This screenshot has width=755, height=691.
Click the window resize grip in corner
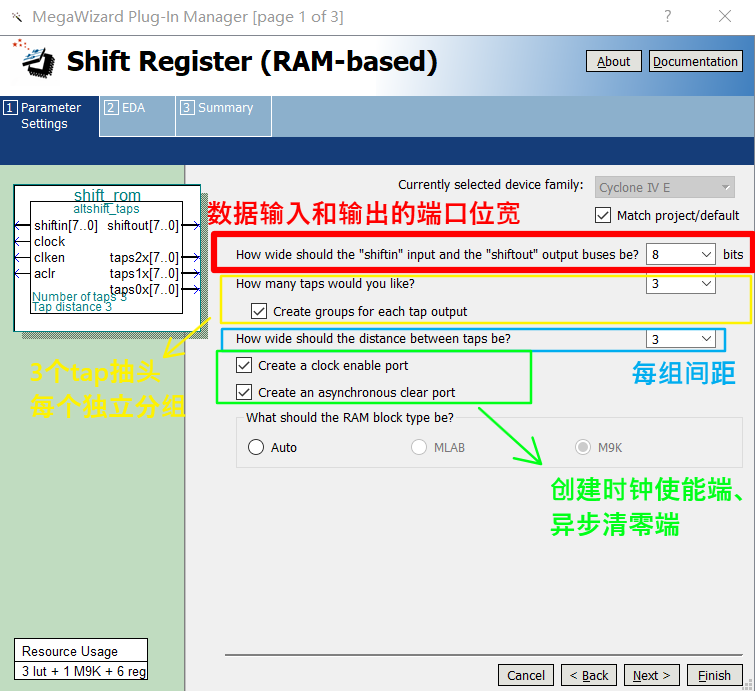749,685
